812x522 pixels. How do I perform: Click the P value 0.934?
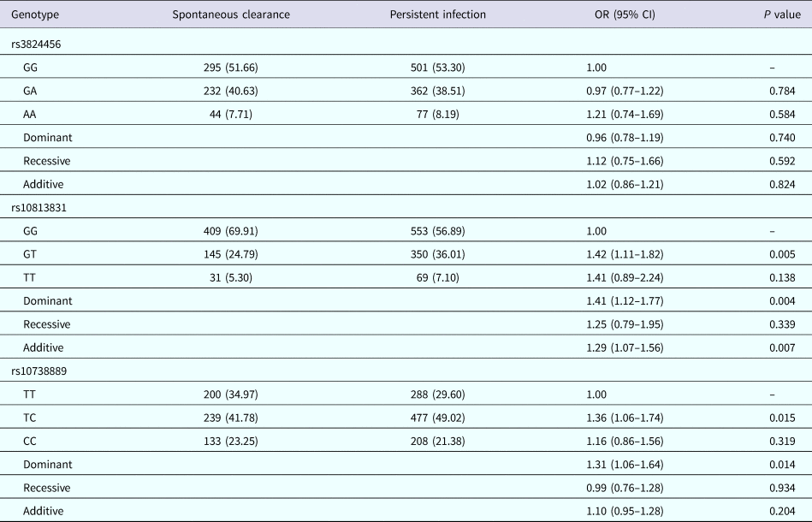(782, 488)
